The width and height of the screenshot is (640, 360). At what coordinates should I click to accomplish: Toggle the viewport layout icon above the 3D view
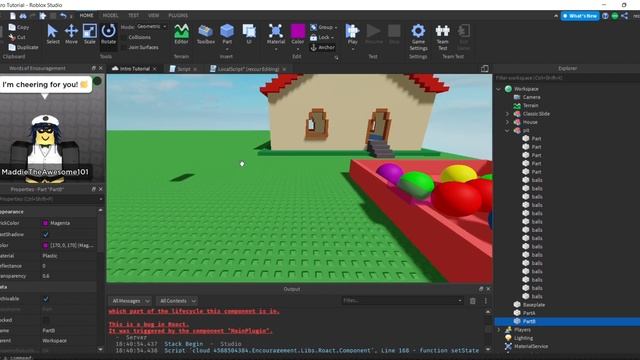pos(484,69)
